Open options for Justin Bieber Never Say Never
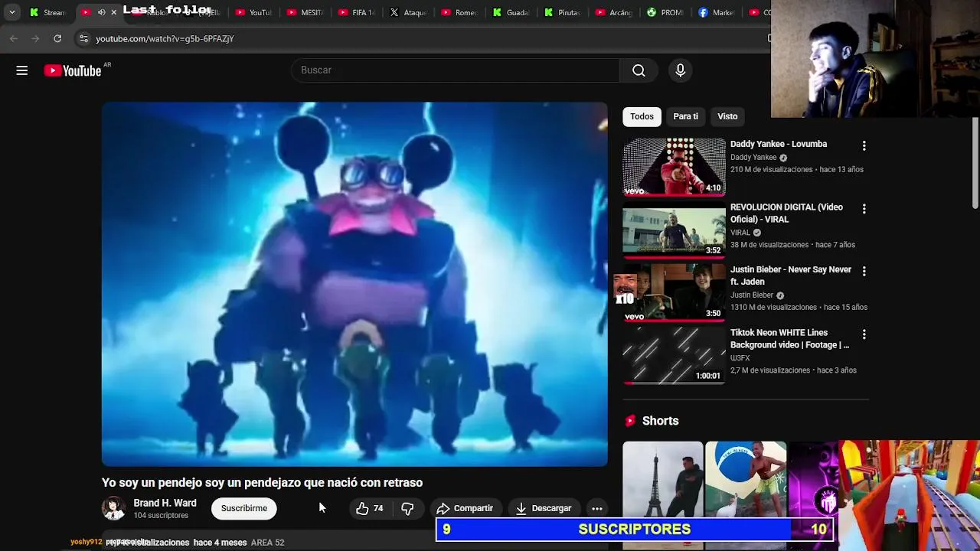This screenshot has height=551, width=980. tap(864, 272)
